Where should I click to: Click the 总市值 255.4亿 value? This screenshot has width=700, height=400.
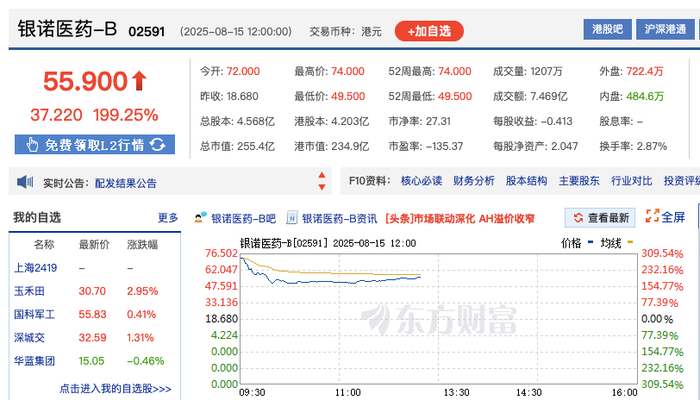coord(258,146)
